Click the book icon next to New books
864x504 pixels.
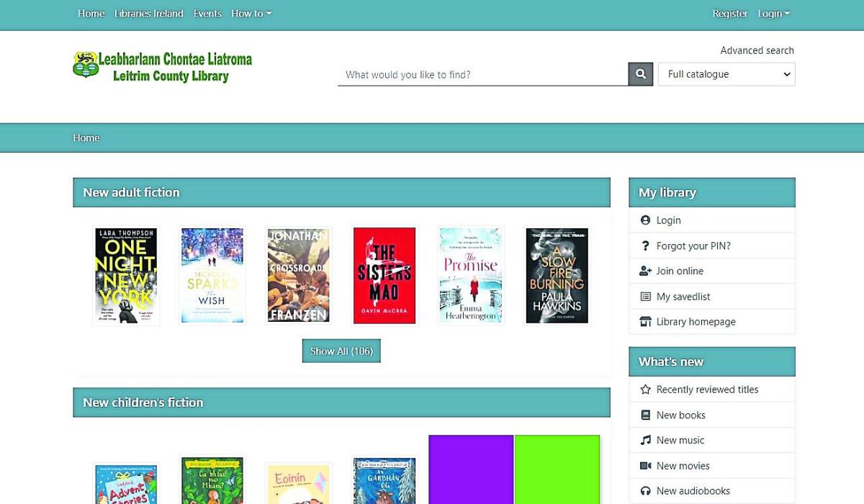click(646, 414)
